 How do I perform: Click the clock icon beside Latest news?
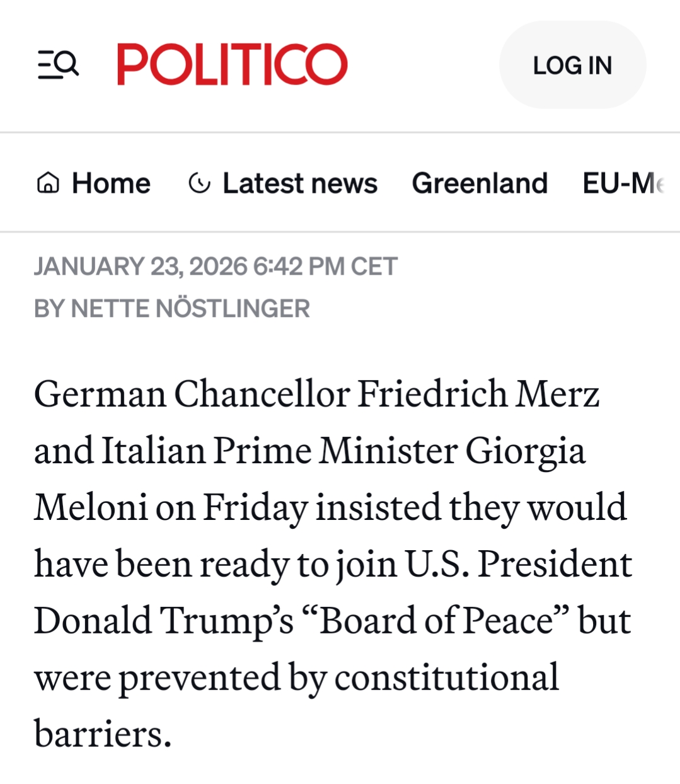pyautogui.click(x=199, y=183)
